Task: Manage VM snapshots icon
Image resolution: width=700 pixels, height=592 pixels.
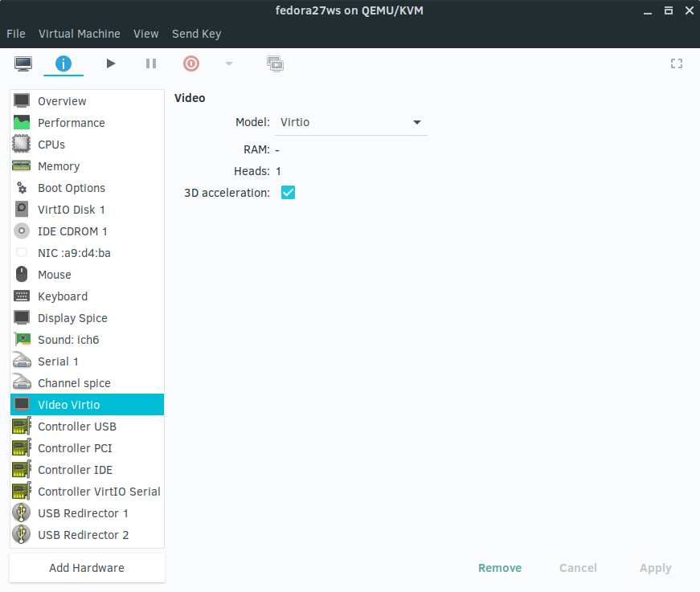Action: tap(276, 63)
